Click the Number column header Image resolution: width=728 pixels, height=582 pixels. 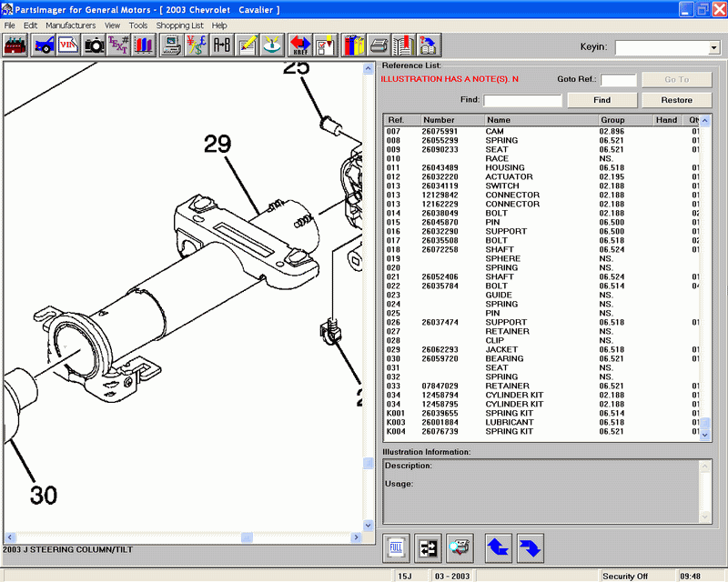coord(452,120)
